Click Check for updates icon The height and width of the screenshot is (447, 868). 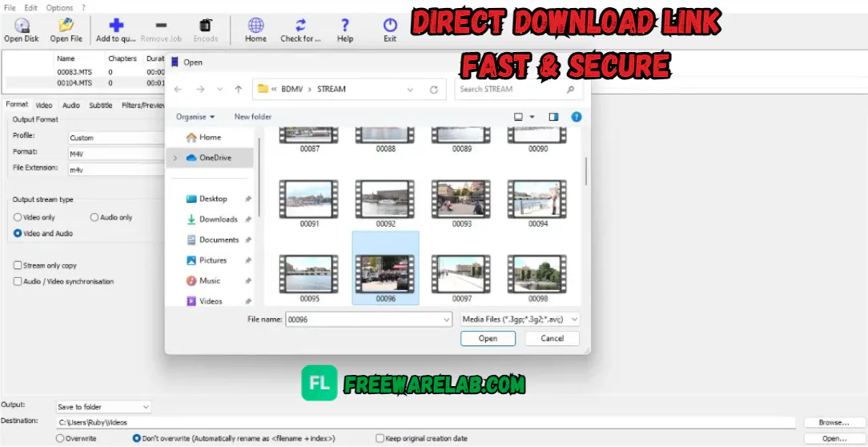coord(300,26)
